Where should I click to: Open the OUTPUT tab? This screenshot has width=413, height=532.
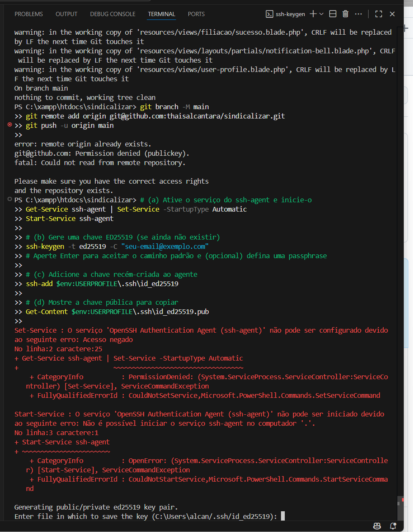66,14
